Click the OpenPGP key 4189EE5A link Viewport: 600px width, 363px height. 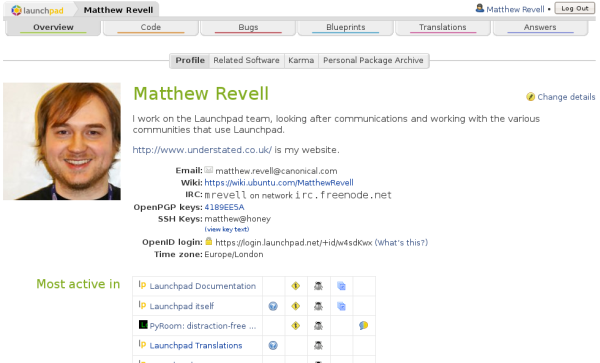(224, 207)
